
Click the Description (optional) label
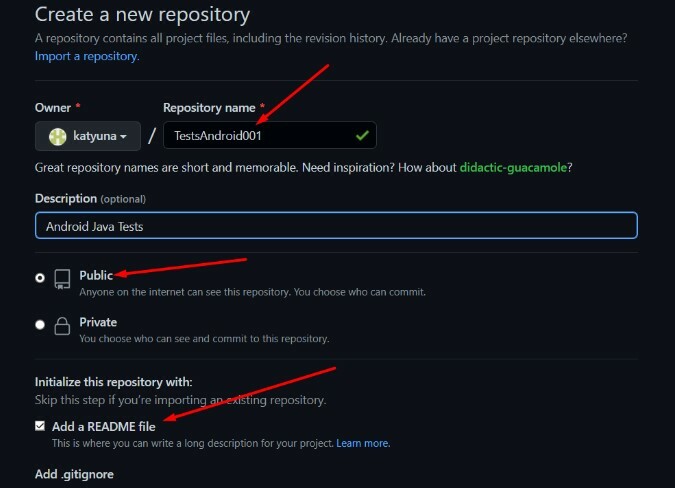(x=90, y=199)
